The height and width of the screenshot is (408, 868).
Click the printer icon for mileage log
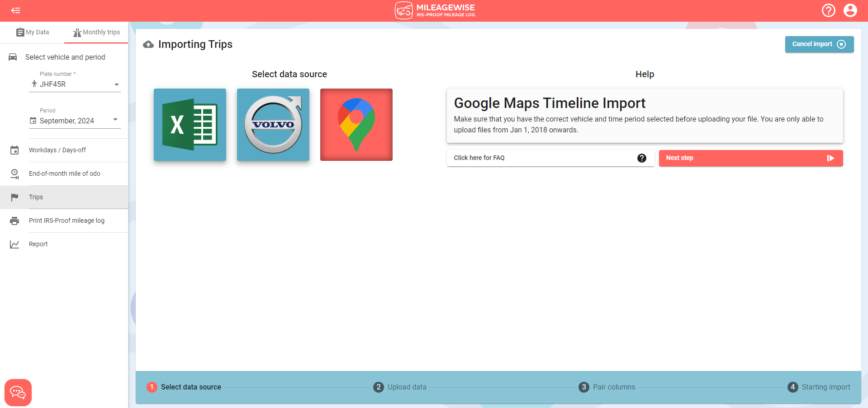tap(14, 220)
